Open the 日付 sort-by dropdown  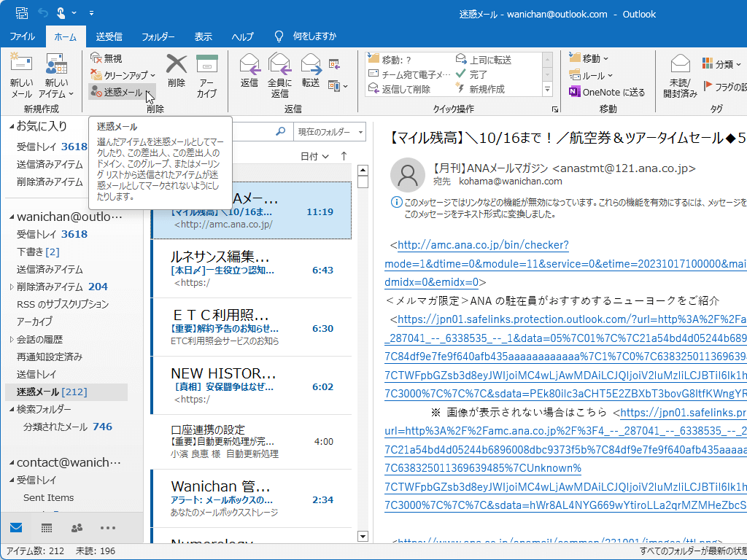pyautogui.click(x=314, y=156)
